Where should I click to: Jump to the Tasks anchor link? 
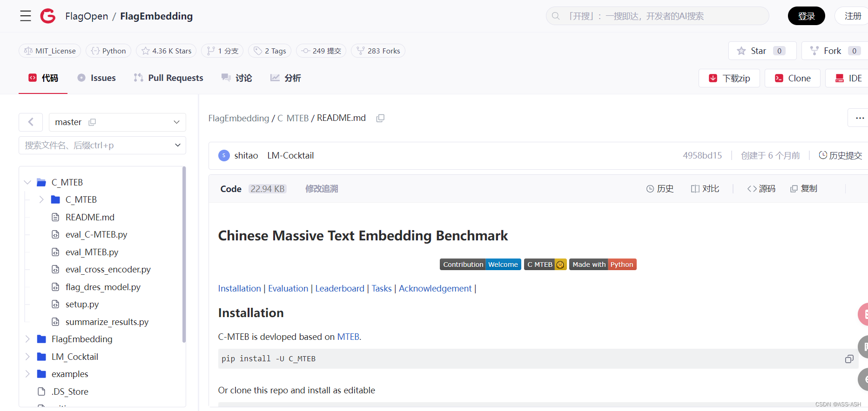pos(382,289)
